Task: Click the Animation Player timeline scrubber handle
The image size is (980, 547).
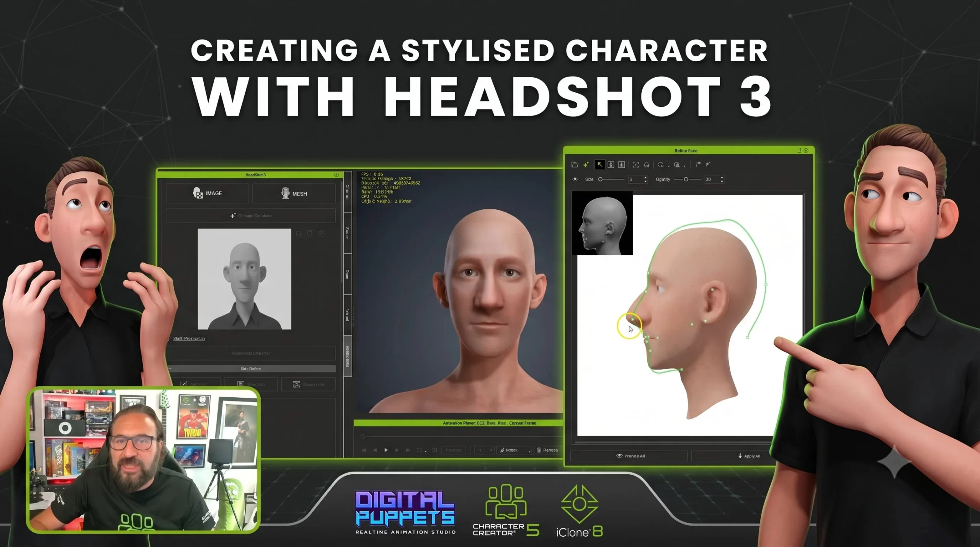Action: [363, 436]
